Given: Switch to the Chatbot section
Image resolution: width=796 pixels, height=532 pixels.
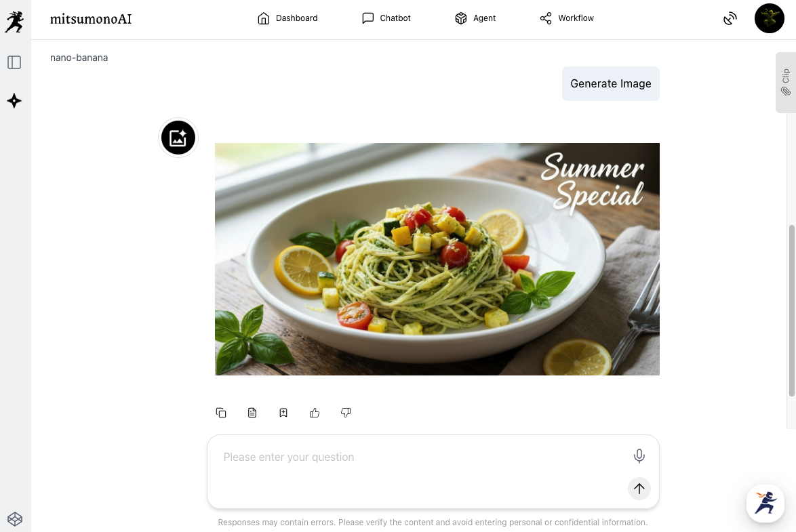Looking at the screenshot, I should pos(386,18).
